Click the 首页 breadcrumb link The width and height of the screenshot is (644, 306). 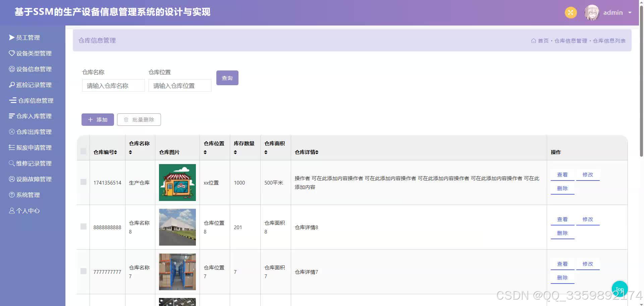[543, 41]
